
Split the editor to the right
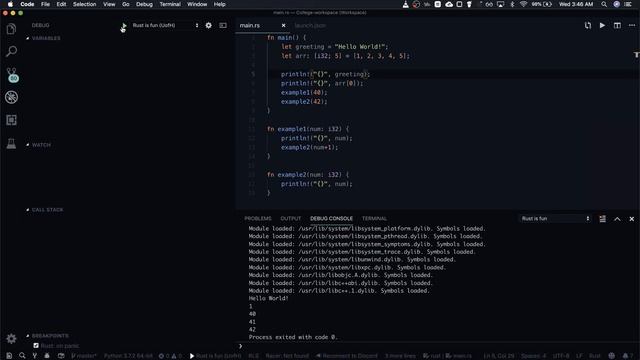(617, 25)
